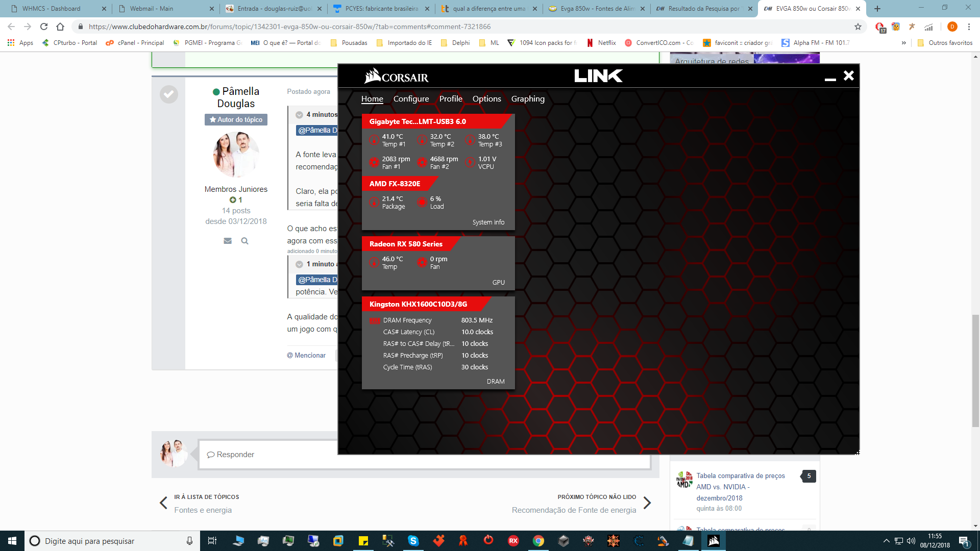Click the CAS# Latency (CL) row

pyautogui.click(x=438, y=332)
